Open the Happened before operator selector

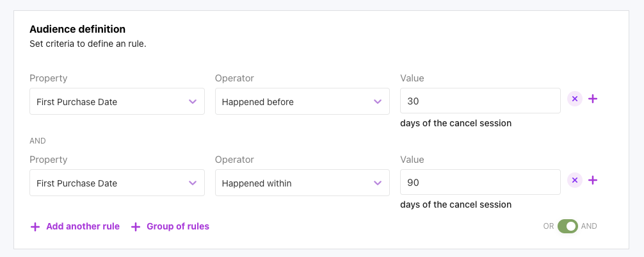(294, 101)
